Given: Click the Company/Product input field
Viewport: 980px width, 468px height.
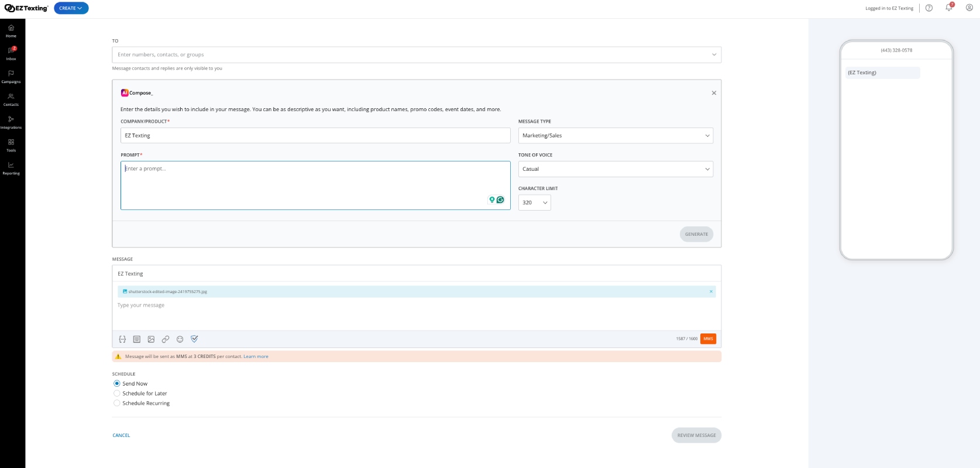Looking at the screenshot, I should [315, 136].
